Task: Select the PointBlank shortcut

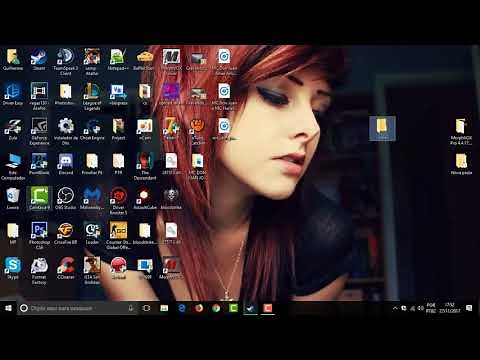Action: point(39,164)
